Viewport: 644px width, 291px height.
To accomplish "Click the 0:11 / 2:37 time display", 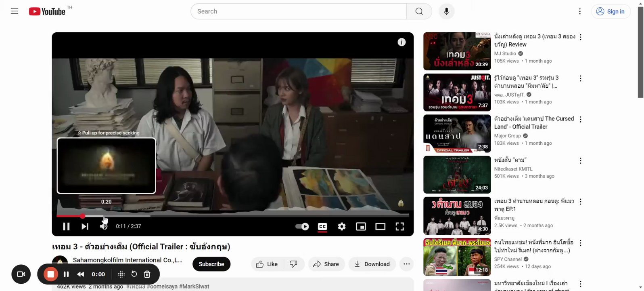I will click(x=128, y=226).
